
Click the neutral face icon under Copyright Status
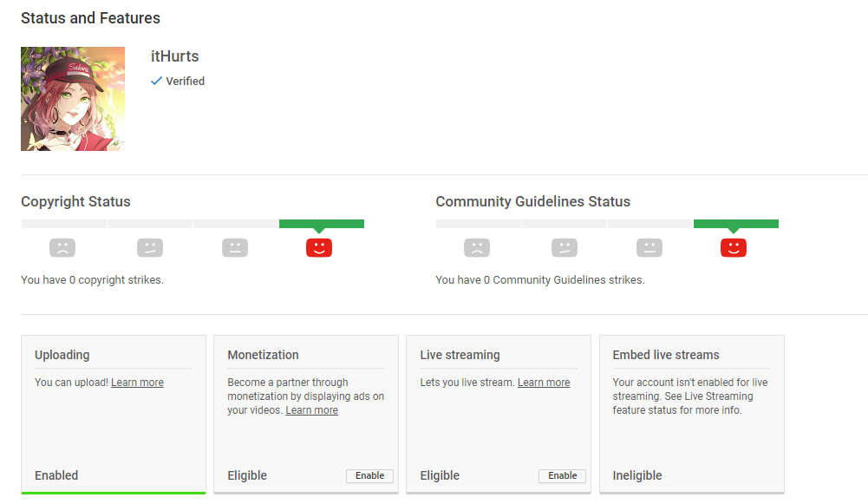235,247
